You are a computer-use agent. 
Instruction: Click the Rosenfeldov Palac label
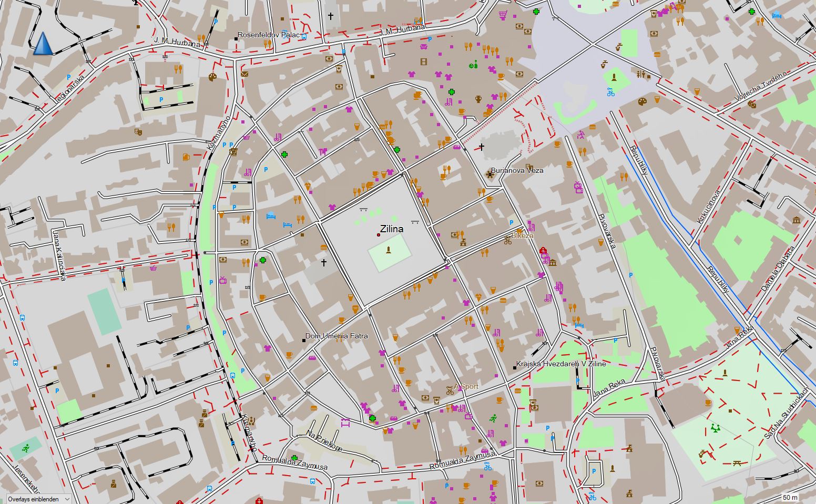click(269, 35)
